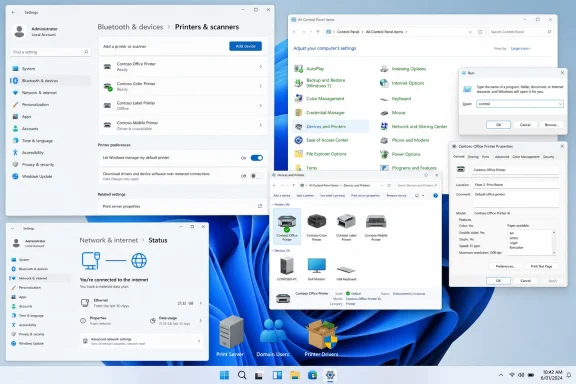
Task: Switch to Sharing tab in printer properties
Action: click(473, 157)
